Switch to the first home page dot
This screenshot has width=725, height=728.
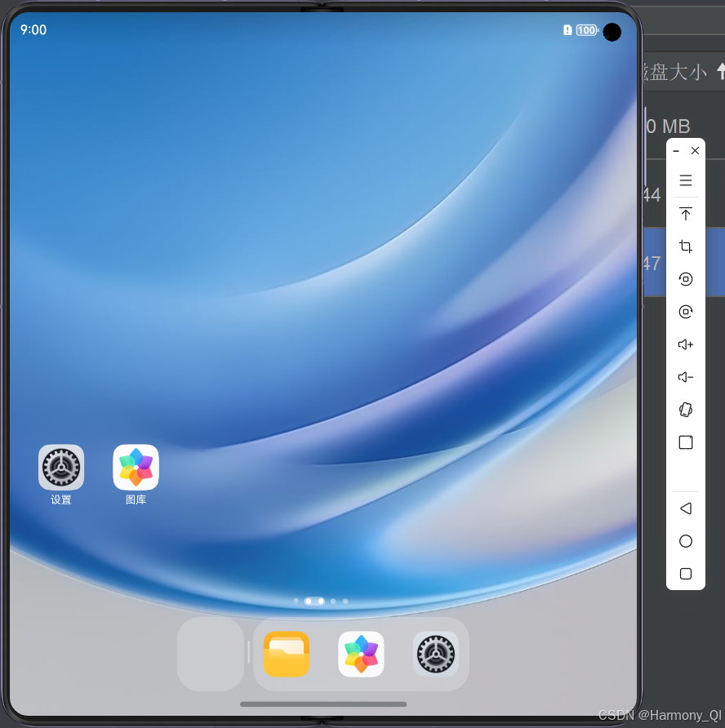tap(296, 601)
